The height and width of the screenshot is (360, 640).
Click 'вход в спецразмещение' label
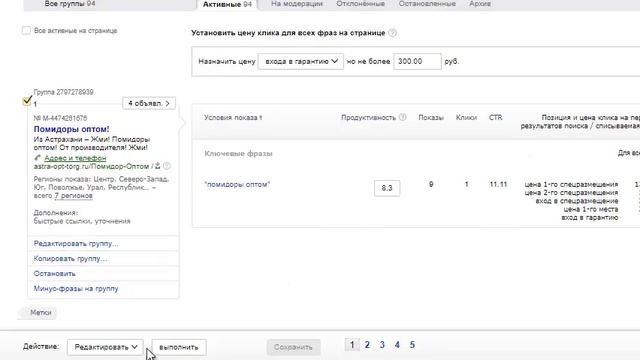577,201
